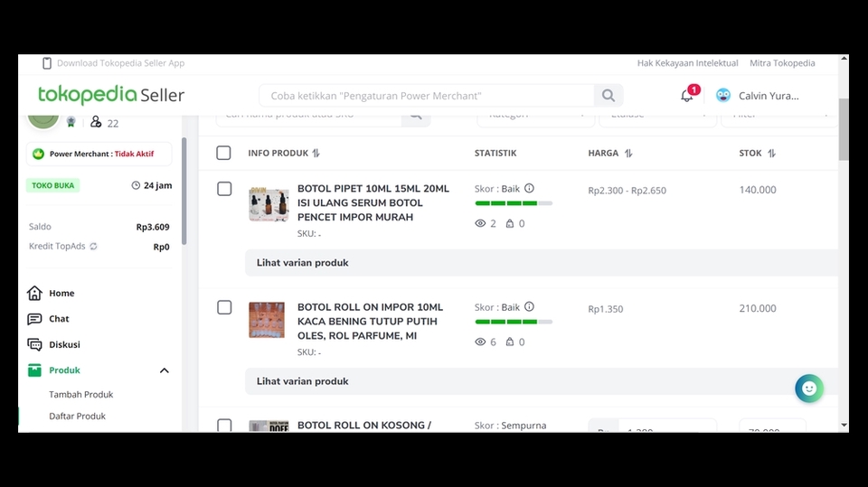
Task: Click the views eye icon for Botol Roll On Impor
Action: tap(480, 342)
